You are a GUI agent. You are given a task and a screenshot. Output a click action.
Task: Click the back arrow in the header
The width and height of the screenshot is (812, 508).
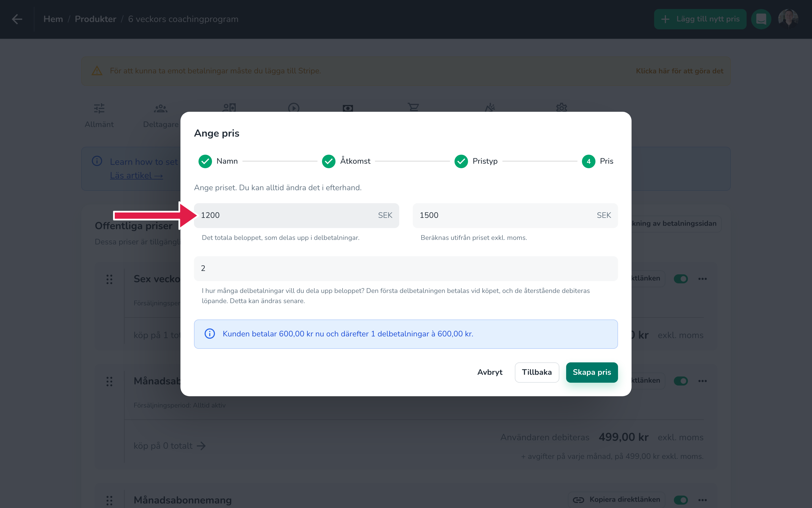pyautogui.click(x=17, y=19)
